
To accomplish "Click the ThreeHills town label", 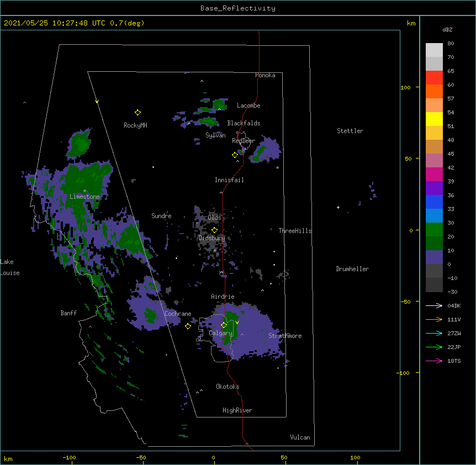I will point(295,231).
